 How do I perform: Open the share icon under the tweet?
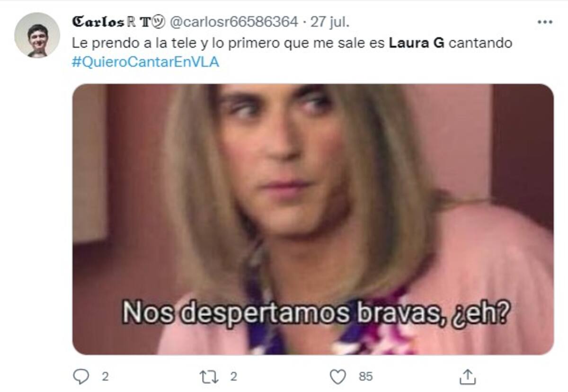468,376
